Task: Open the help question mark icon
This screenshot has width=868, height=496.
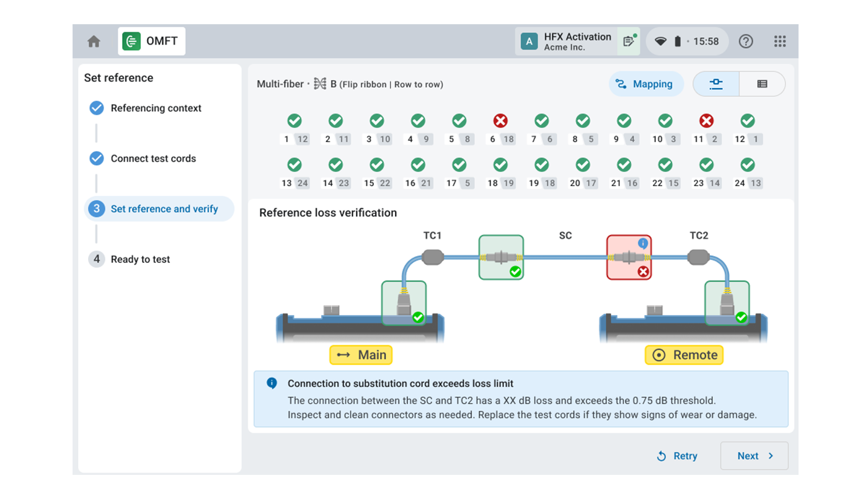Action: (746, 42)
